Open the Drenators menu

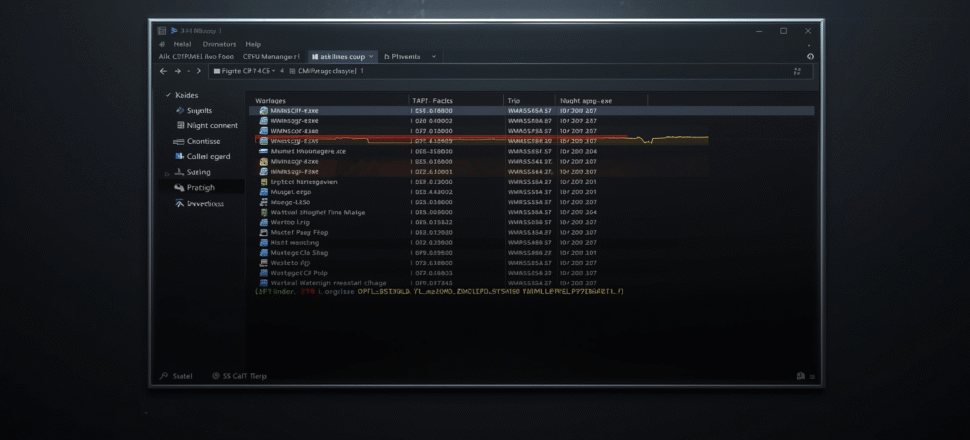pyautogui.click(x=219, y=45)
